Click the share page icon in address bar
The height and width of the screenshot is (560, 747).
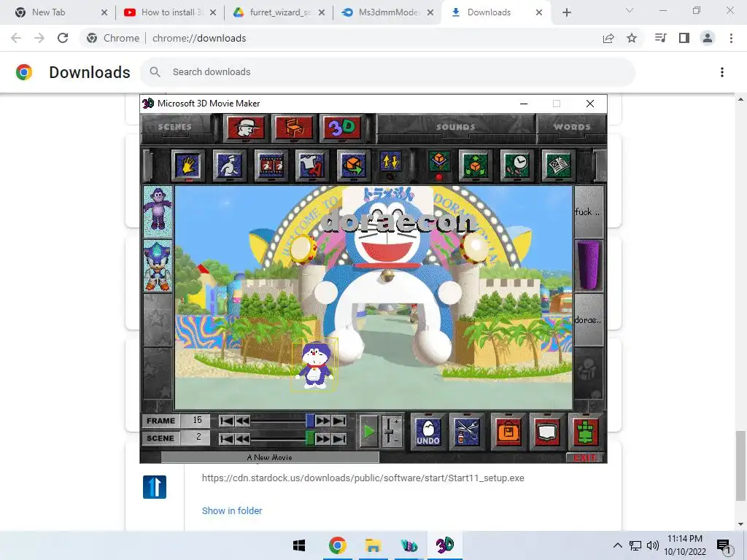[x=608, y=38]
